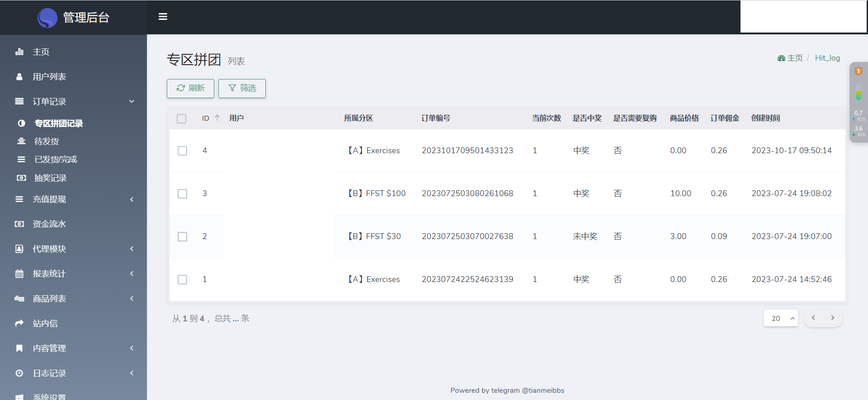Collapse the 订单记录 chevron
Screen dimensions: 868x400
click(x=132, y=102)
